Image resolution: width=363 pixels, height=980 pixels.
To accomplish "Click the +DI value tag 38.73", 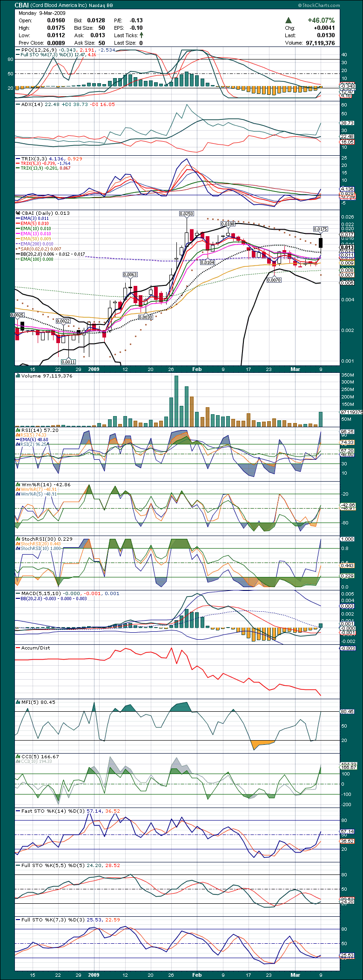I will pos(347,123).
